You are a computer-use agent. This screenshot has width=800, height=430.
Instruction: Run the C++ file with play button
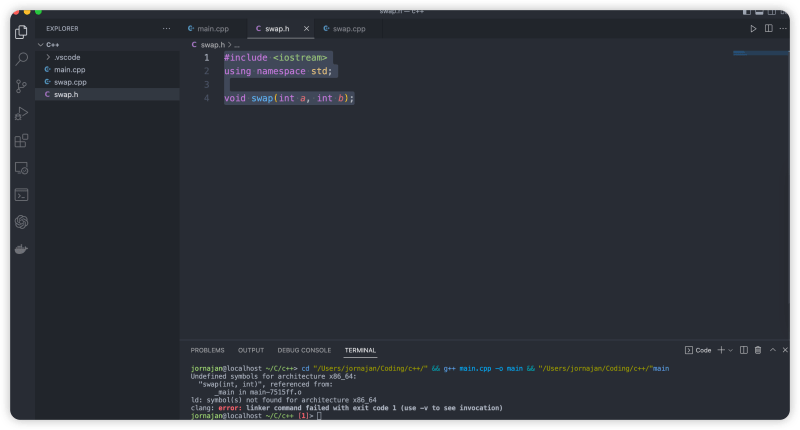pos(753,29)
